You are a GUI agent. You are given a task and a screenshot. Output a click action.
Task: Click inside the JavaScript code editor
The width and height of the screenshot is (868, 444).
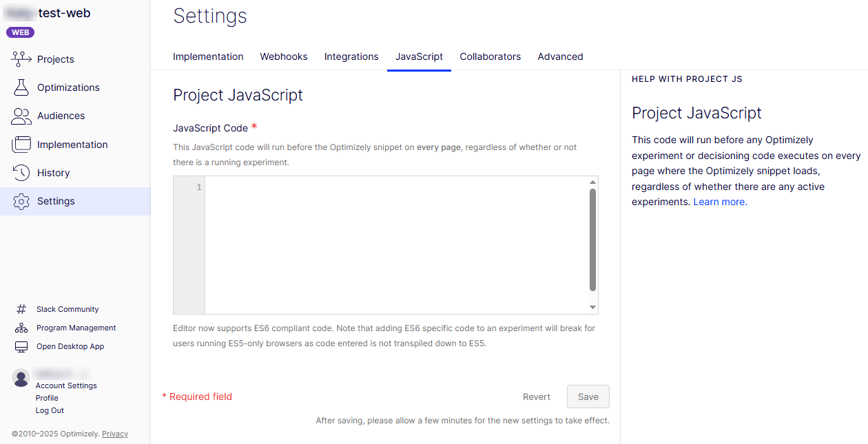[396, 244]
